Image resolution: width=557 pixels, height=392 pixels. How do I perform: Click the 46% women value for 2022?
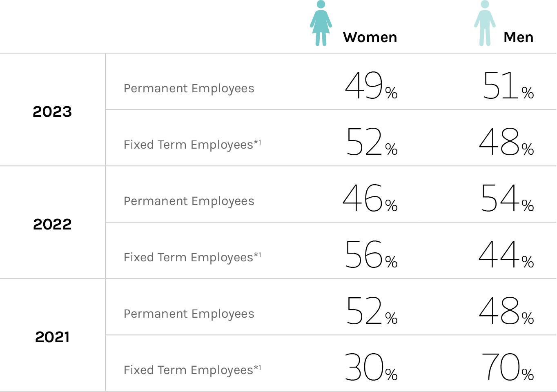tap(370, 199)
